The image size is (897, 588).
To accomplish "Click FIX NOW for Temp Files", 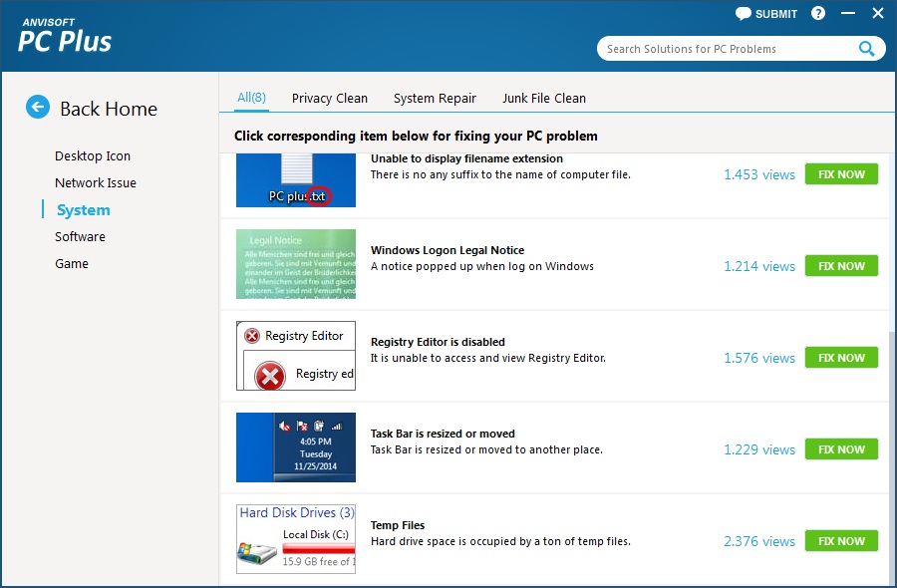I will click(841, 541).
